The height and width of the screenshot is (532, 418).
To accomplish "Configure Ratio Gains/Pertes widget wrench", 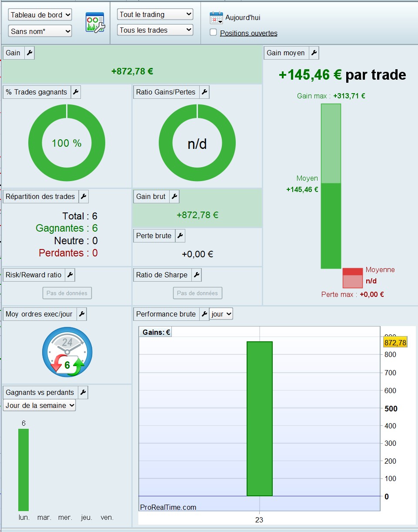I will pyautogui.click(x=204, y=92).
